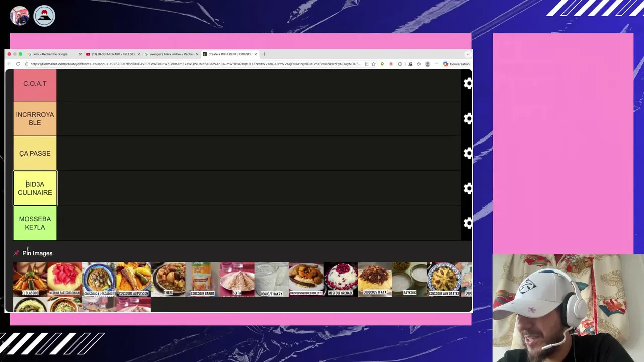This screenshot has height=362, width=644.
Task: Select the Create a DIFFERENTS COUSCOUS tab
Action: tap(230, 54)
